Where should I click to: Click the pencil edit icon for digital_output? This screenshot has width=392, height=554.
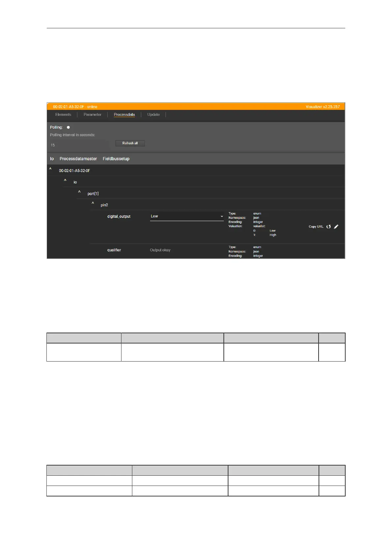[336, 227]
